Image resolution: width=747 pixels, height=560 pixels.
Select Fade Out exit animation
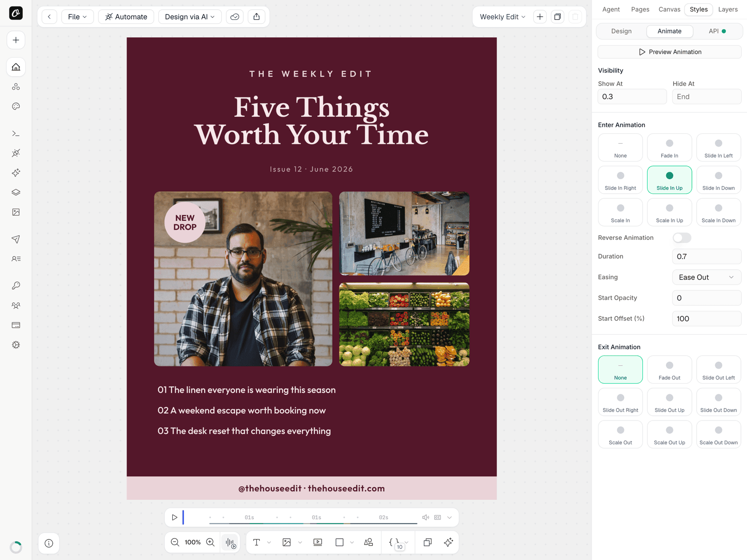tap(669, 370)
